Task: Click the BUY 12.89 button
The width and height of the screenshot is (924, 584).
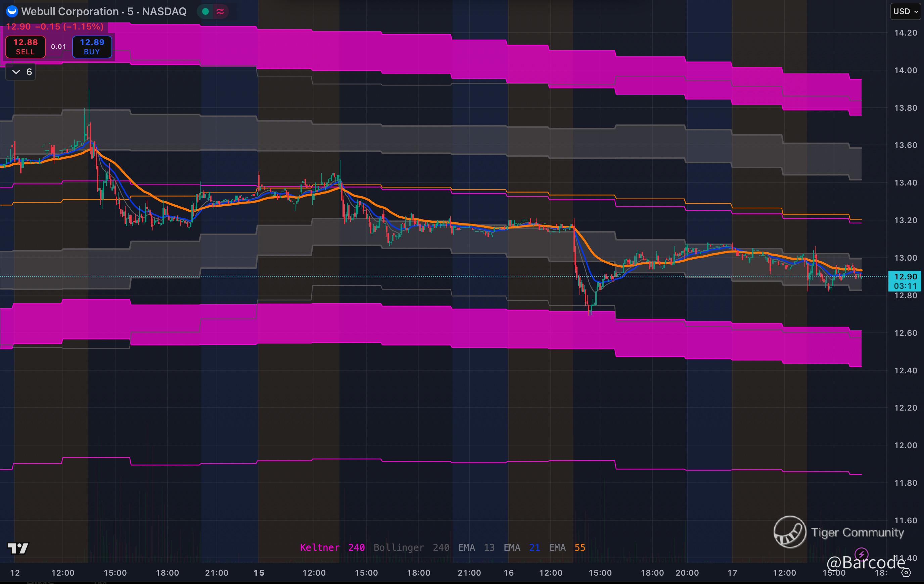Action: point(92,47)
